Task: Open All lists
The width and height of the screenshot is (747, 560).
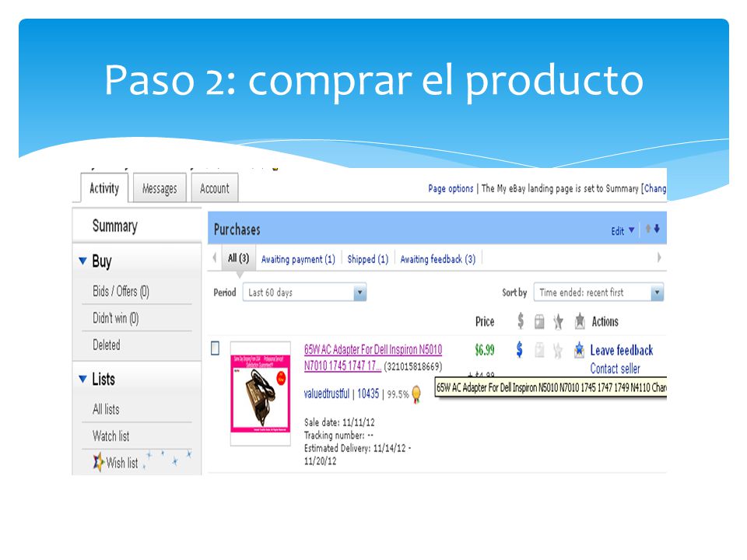Action: pyautogui.click(x=107, y=409)
